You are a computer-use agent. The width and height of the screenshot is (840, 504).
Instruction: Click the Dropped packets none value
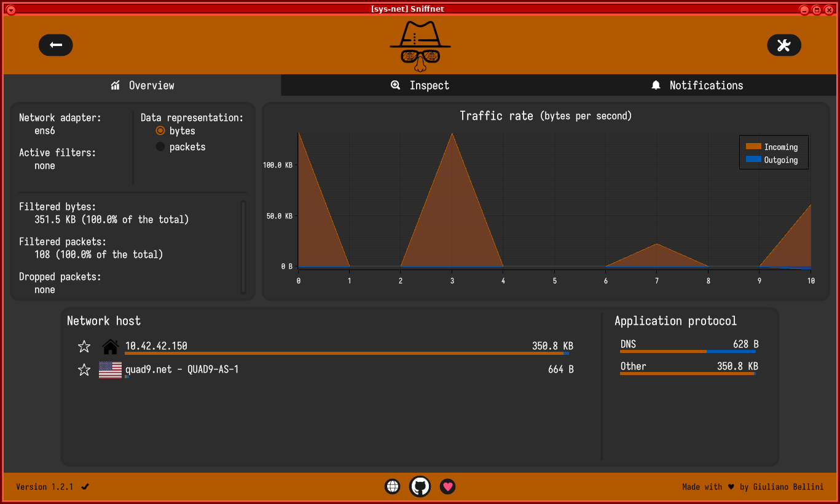click(x=45, y=290)
